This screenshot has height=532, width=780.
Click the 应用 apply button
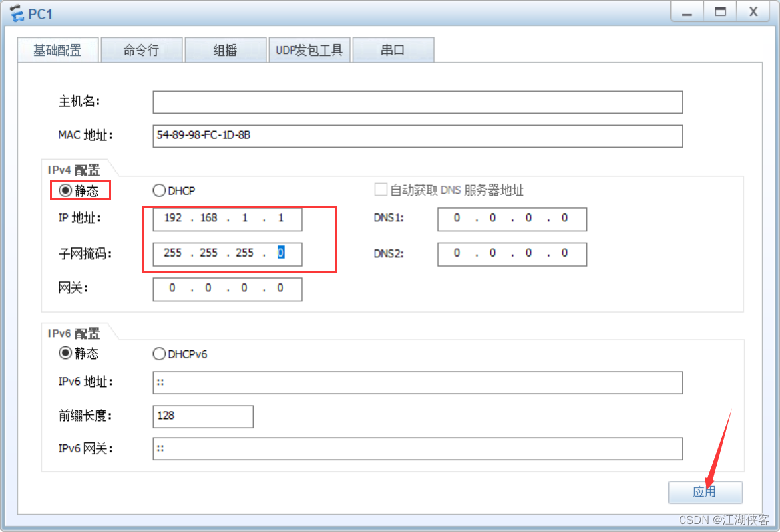[x=705, y=492]
